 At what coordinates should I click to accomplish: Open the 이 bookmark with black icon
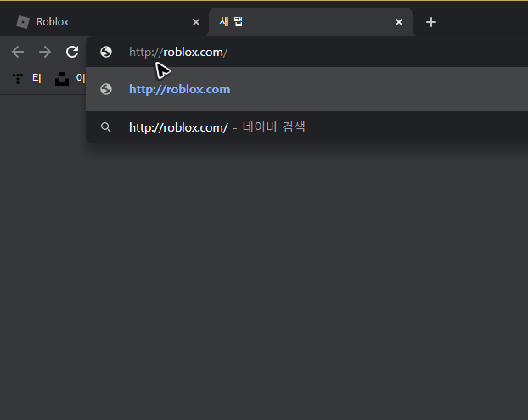click(x=70, y=78)
